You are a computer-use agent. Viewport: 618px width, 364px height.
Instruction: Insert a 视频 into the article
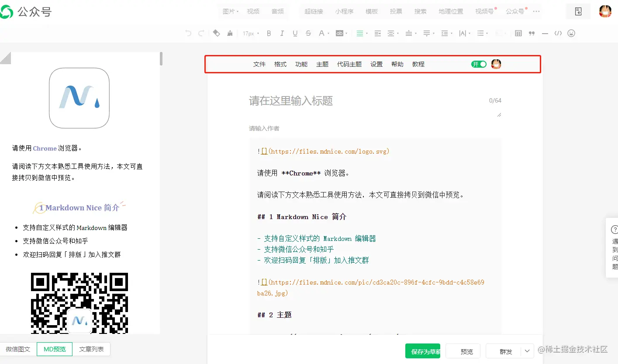pos(253,11)
